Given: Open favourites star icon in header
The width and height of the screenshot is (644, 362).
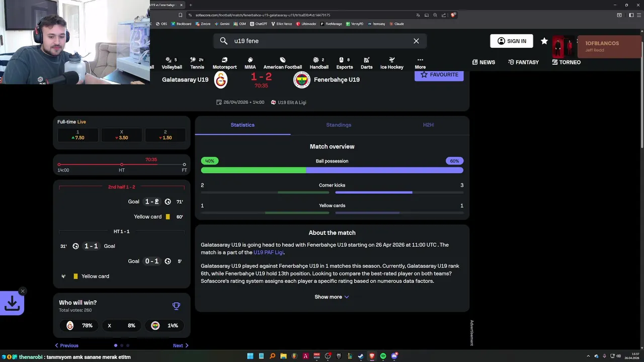Looking at the screenshot, I should tap(544, 41).
